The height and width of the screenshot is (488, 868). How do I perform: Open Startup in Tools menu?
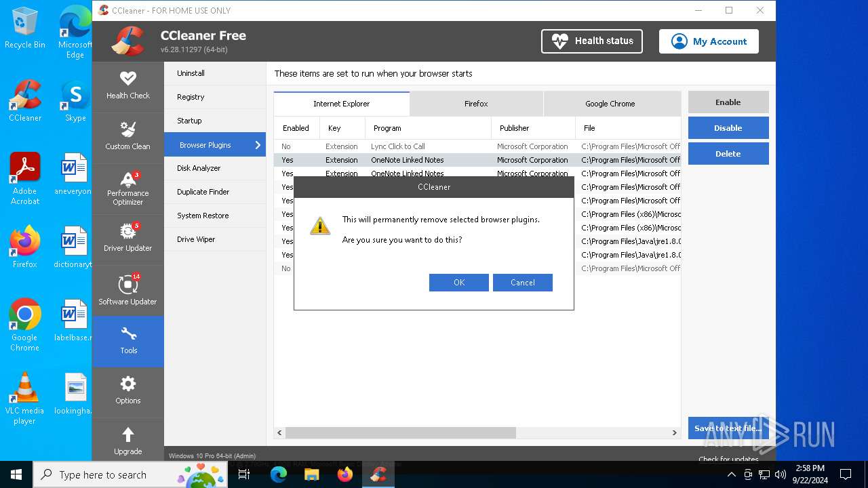[215, 121]
